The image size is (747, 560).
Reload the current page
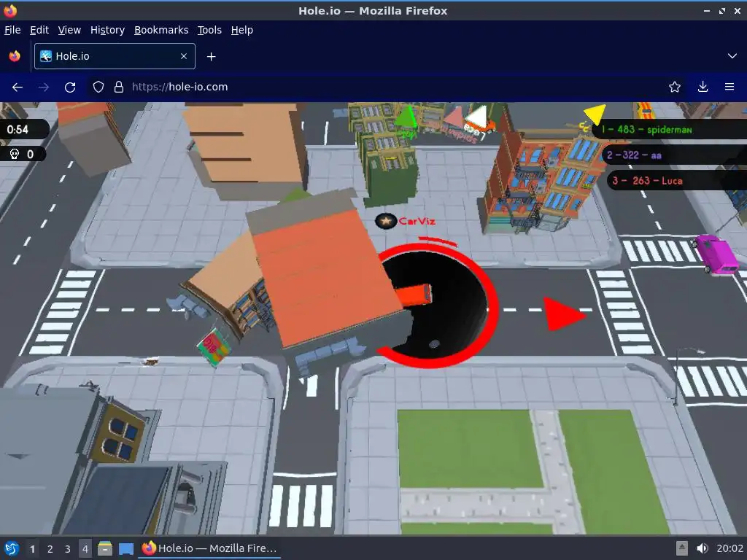click(x=70, y=87)
